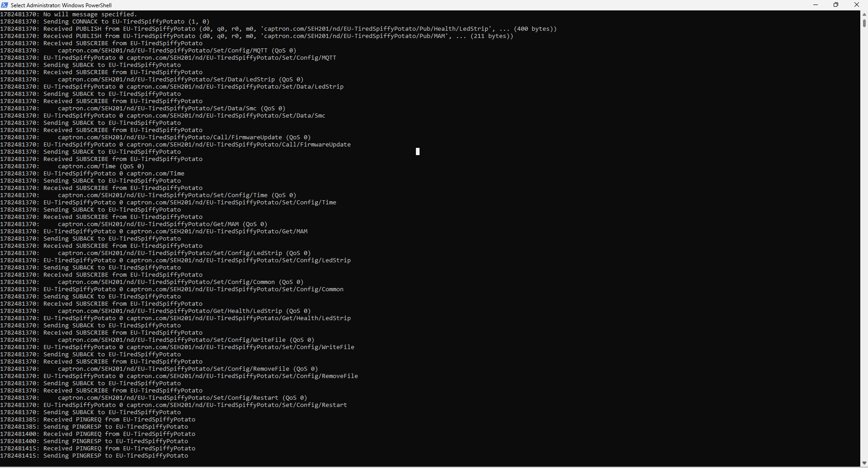Click the indented 'Get/Health/LedStrip (QoS 0)' line
Viewport: 868px width, 468px height.
156,311
